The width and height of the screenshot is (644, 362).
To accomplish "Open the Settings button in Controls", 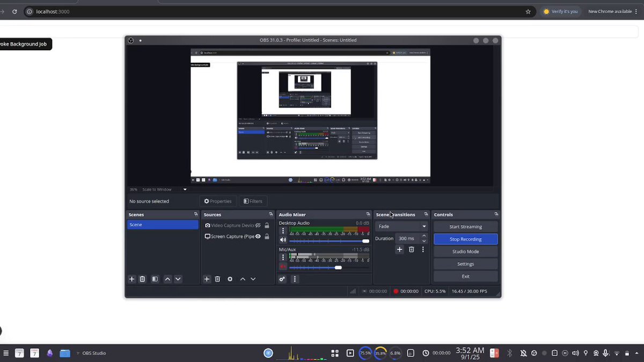I will (x=465, y=264).
